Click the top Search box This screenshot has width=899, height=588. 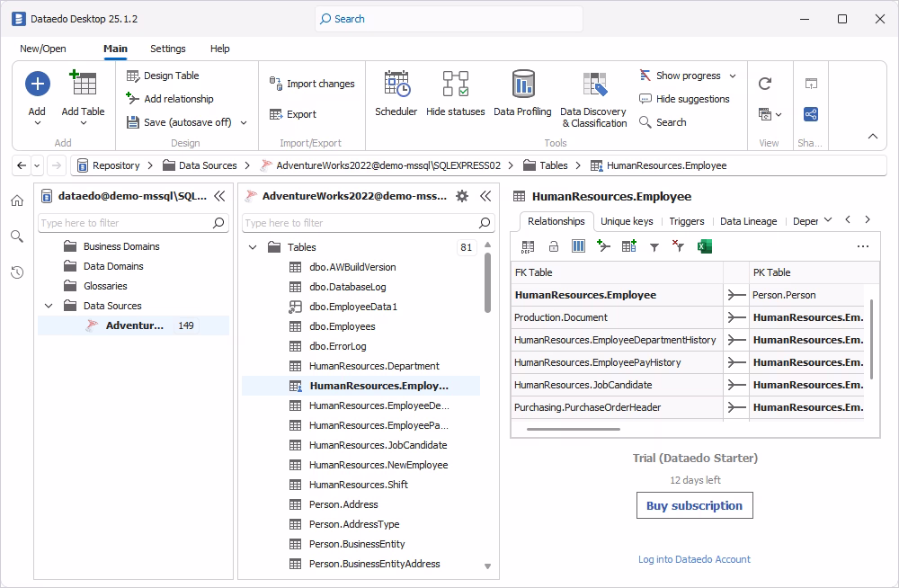click(x=449, y=19)
